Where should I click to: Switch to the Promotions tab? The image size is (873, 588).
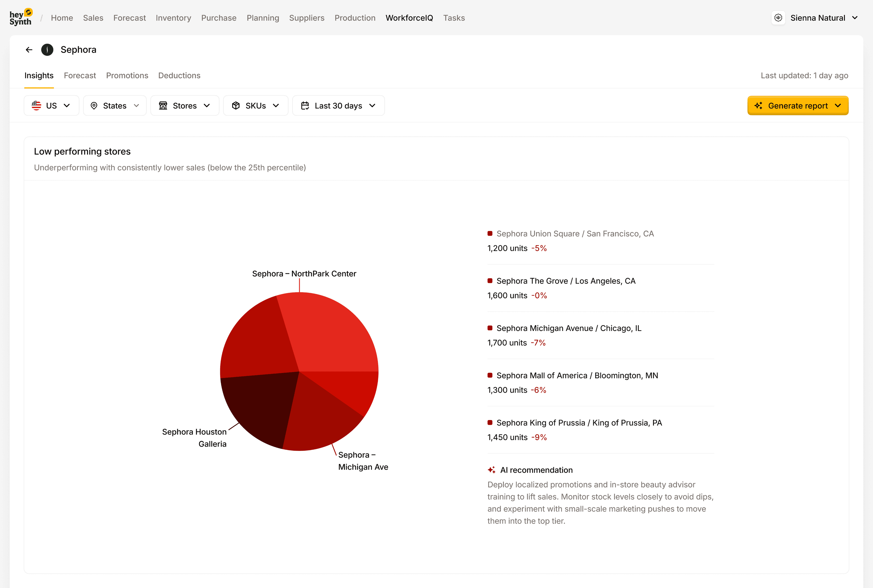click(x=127, y=75)
